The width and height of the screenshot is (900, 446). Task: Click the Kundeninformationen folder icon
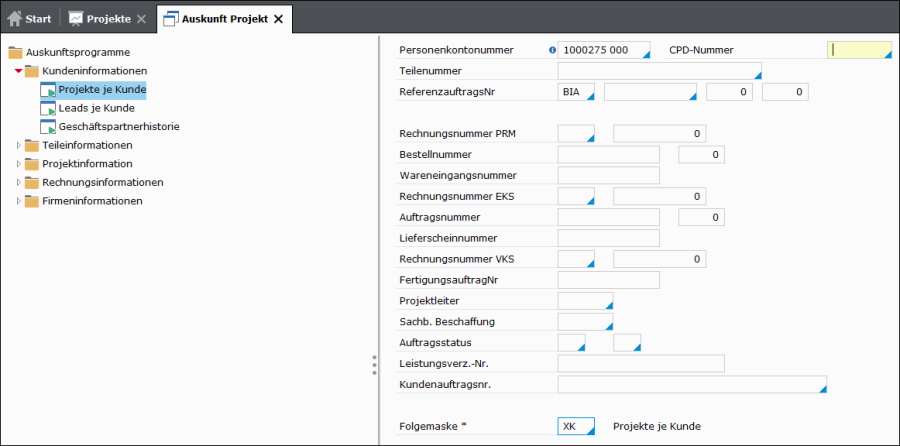coord(32,71)
